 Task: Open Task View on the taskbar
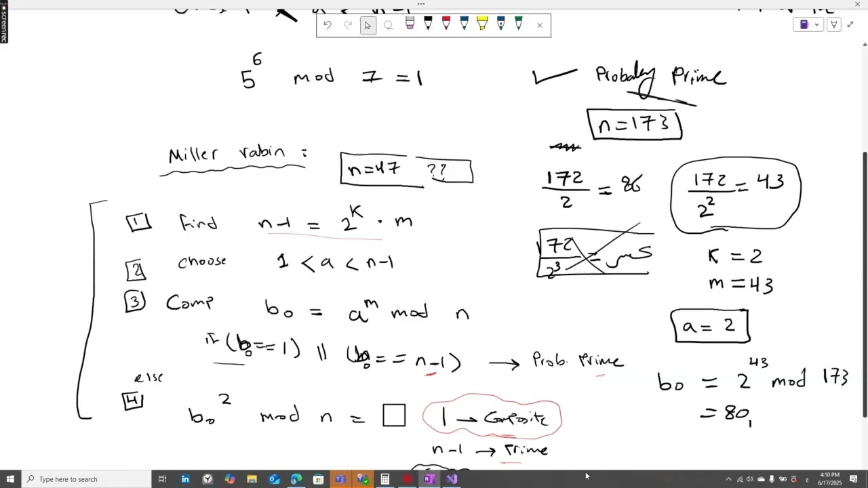(x=162, y=479)
